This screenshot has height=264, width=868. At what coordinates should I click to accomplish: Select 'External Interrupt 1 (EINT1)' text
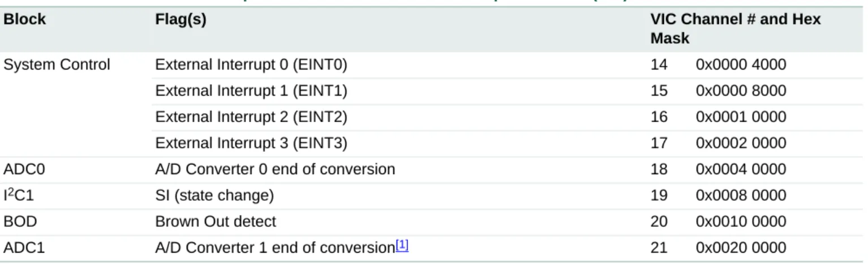click(251, 91)
